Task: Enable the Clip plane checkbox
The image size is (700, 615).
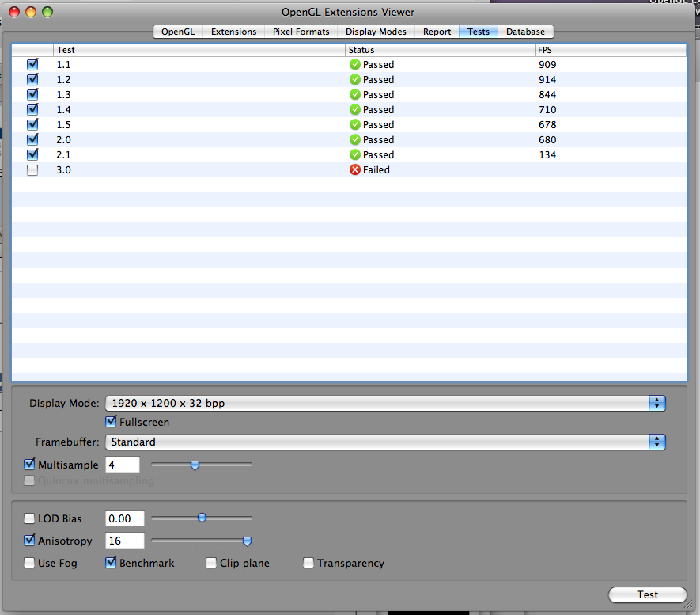Action: pyautogui.click(x=211, y=563)
